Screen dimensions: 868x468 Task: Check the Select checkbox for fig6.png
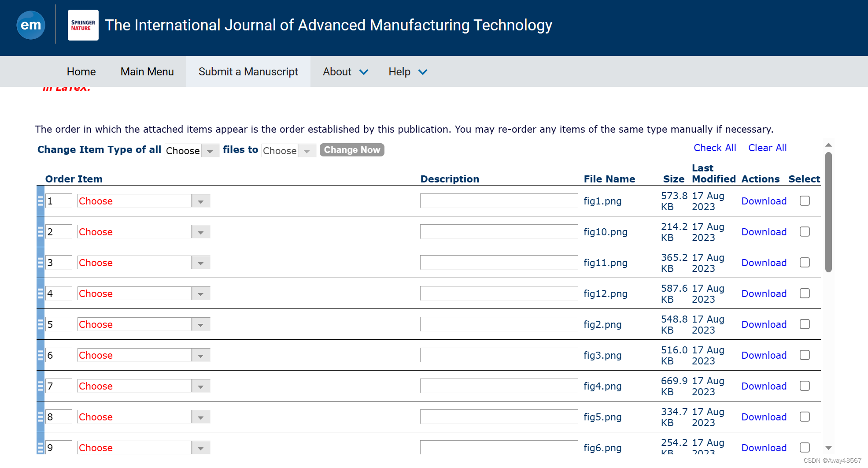[x=805, y=447]
